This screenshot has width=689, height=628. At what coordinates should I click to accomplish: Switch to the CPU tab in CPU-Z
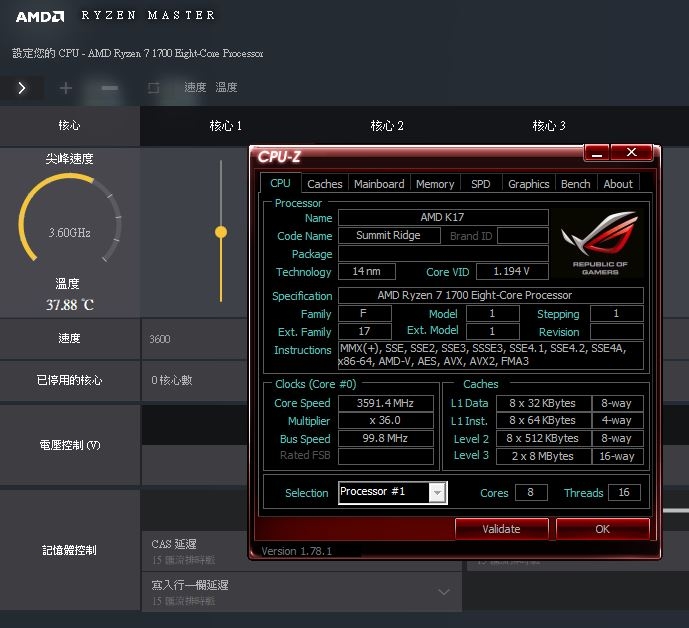[280, 183]
